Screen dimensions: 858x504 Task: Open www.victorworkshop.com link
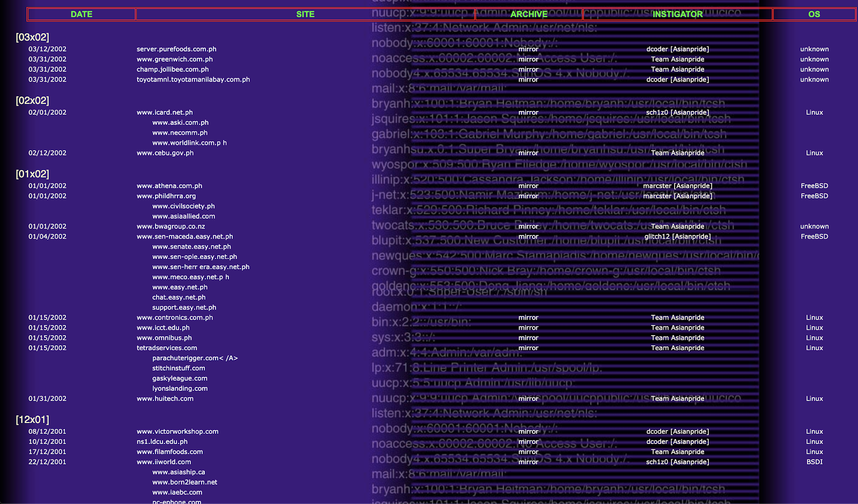coord(177,432)
